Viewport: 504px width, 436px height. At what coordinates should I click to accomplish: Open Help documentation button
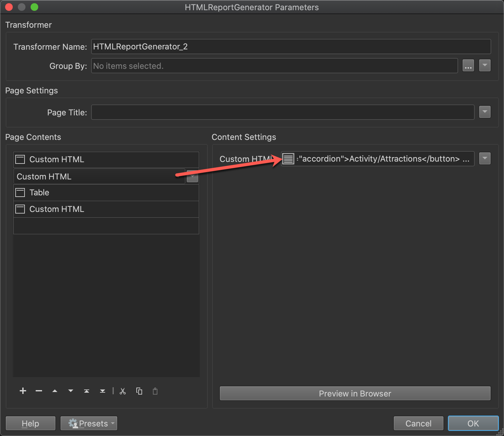[31, 423]
